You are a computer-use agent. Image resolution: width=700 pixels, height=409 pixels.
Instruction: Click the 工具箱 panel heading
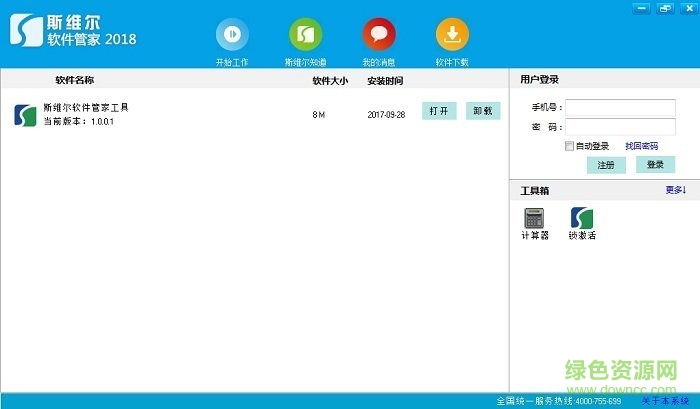point(534,191)
